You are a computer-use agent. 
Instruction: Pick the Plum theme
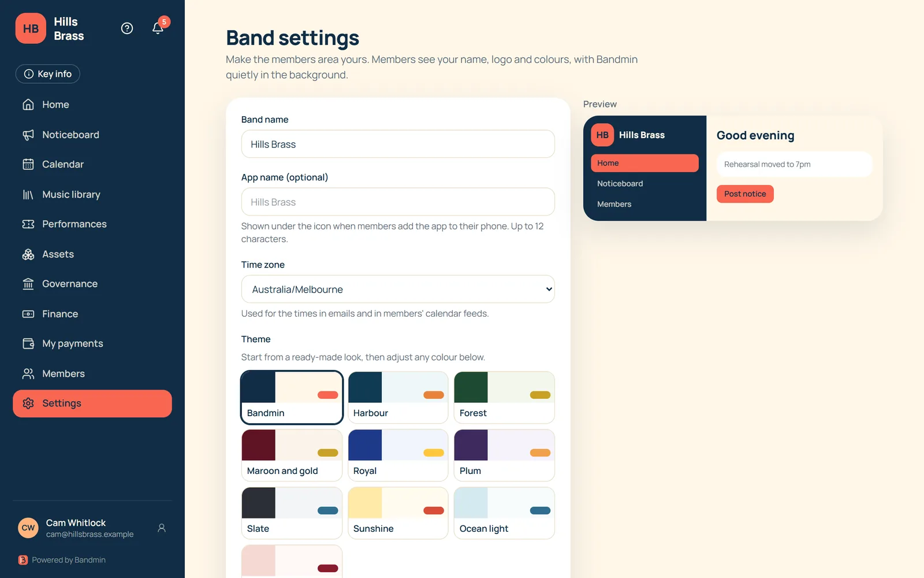tap(504, 455)
